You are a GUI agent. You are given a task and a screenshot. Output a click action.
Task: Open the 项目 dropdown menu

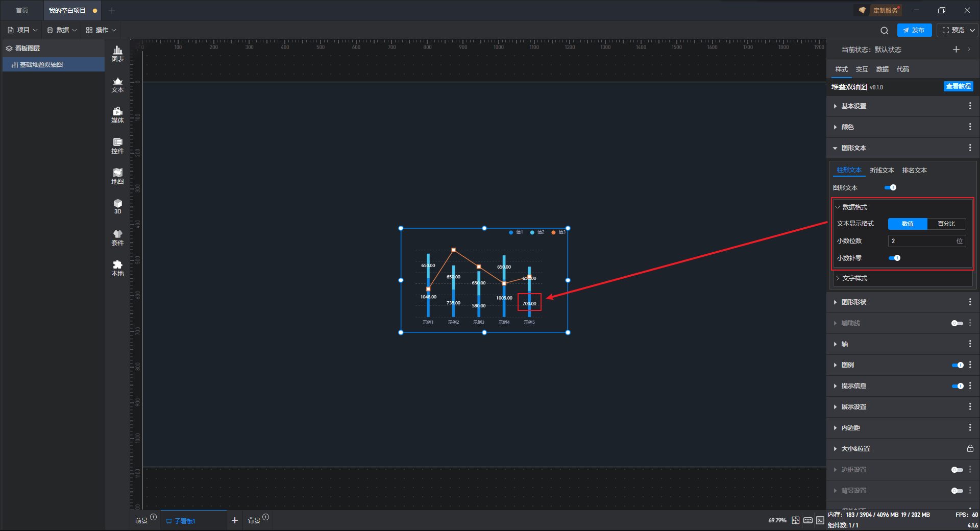point(22,30)
